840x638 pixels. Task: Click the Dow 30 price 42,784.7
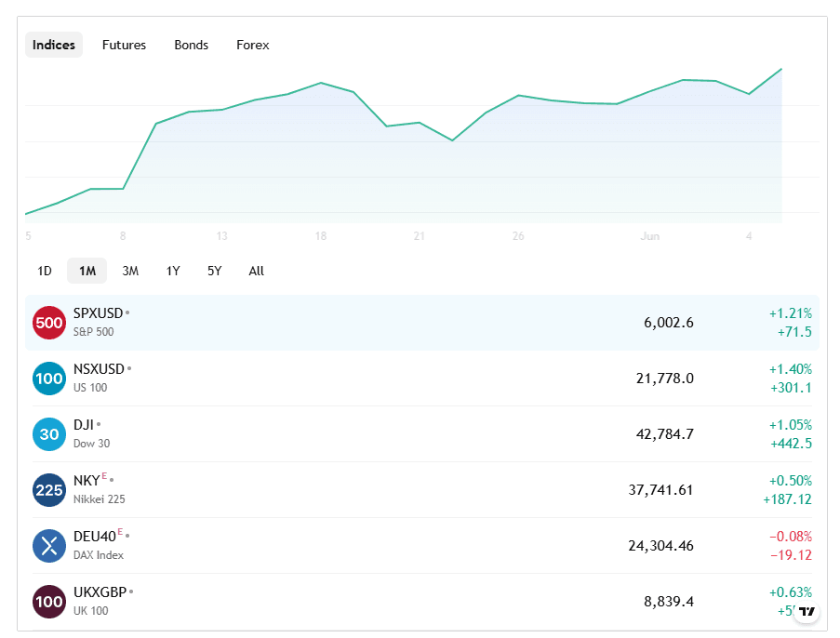[665, 434]
